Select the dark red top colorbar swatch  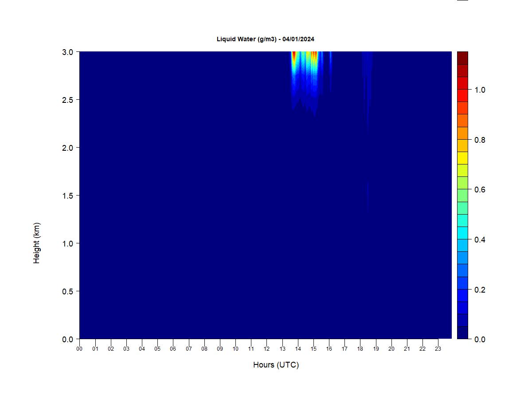(x=462, y=58)
